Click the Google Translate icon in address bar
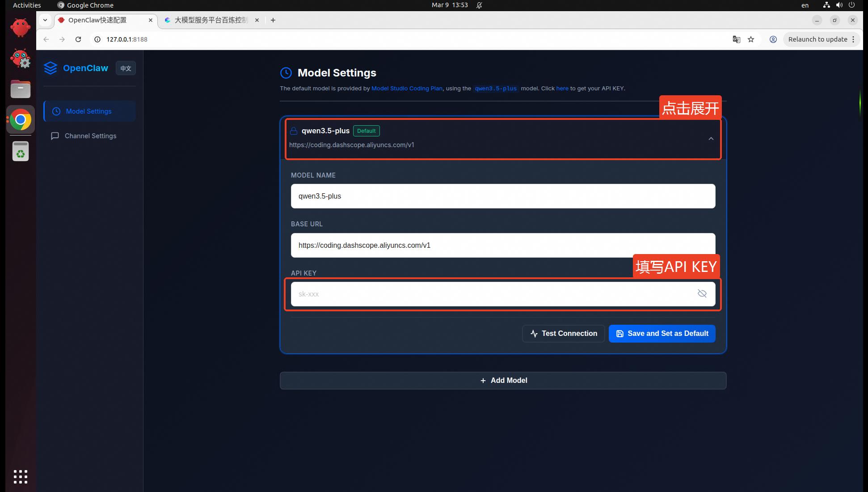Viewport: 868px width, 492px height. point(736,39)
